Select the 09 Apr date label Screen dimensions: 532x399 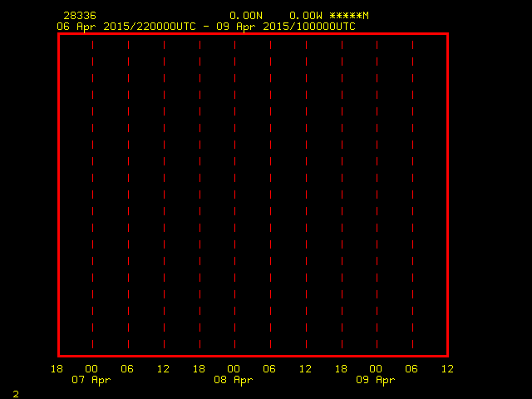pos(376,380)
